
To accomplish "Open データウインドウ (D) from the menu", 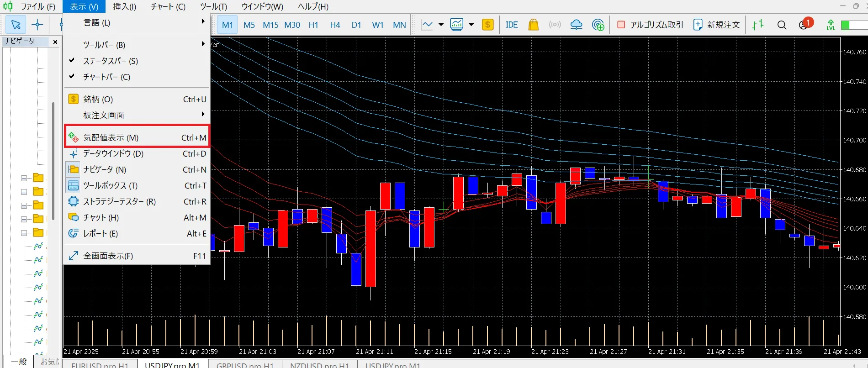I will point(137,154).
